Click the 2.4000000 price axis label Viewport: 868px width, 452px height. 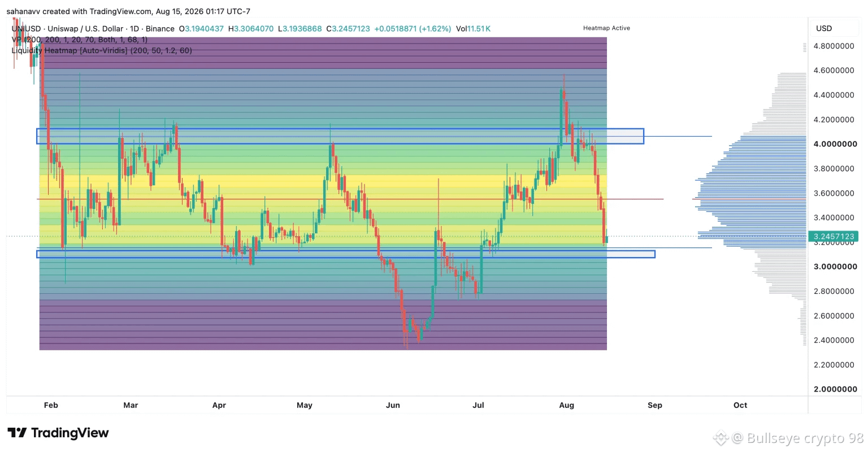click(834, 340)
